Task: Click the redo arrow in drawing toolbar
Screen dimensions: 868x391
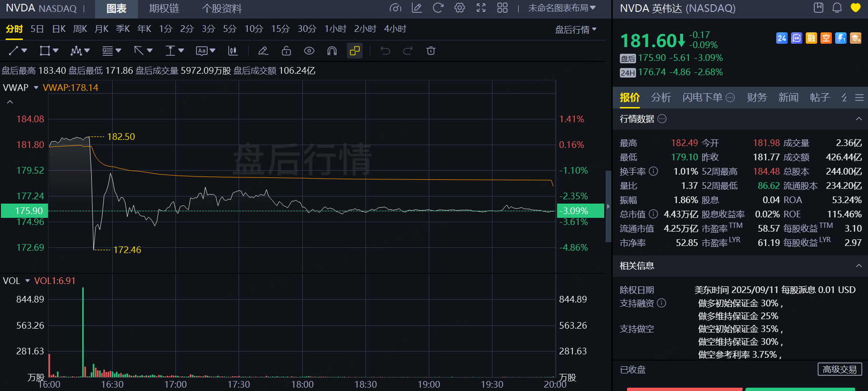Action: click(x=408, y=50)
